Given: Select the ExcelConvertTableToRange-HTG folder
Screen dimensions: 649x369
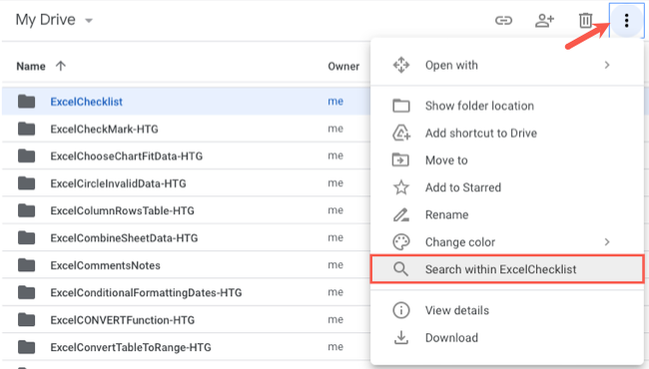Looking at the screenshot, I should click(x=131, y=347).
